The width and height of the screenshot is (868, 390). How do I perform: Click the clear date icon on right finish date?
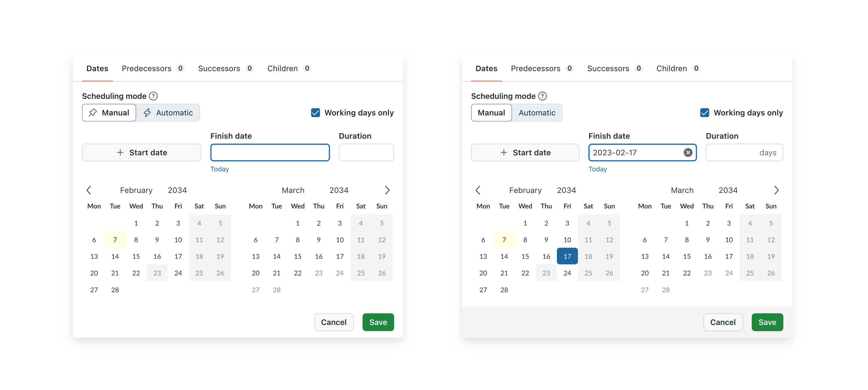point(688,152)
